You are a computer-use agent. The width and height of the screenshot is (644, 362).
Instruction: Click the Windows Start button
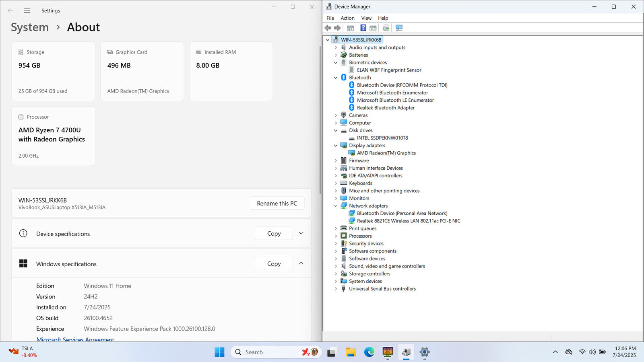click(219, 352)
